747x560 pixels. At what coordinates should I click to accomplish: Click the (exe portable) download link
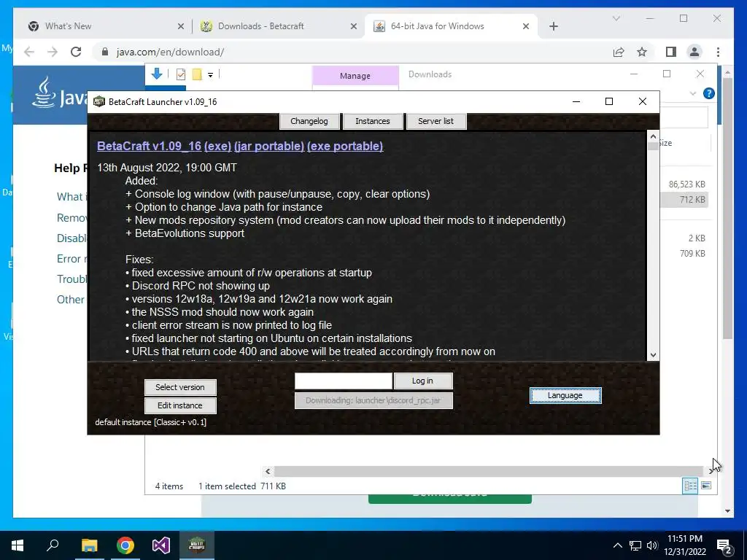345,146
